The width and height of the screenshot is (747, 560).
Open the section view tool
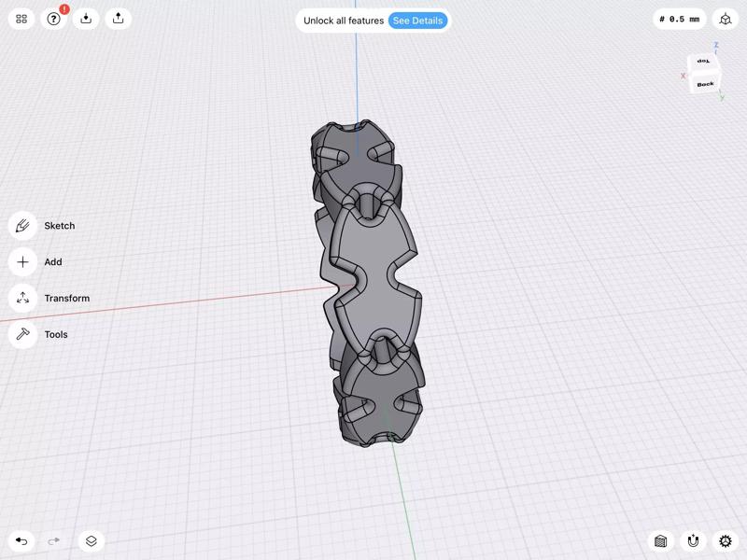[x=659, y=539]
